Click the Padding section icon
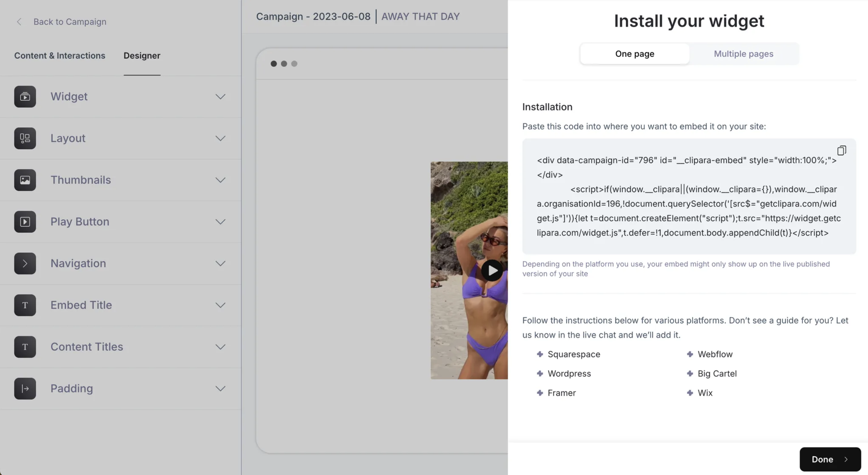 point(25,389)
